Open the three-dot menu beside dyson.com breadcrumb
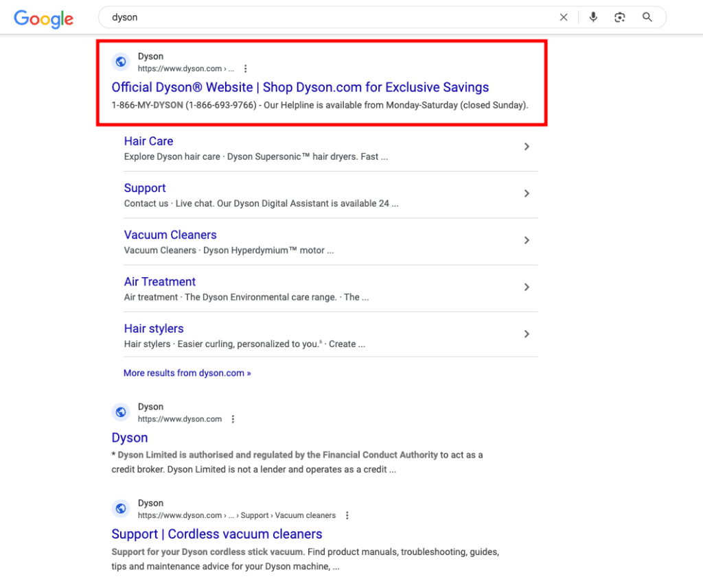Viewport: 703px width, 588px height. tap(245, 68)
